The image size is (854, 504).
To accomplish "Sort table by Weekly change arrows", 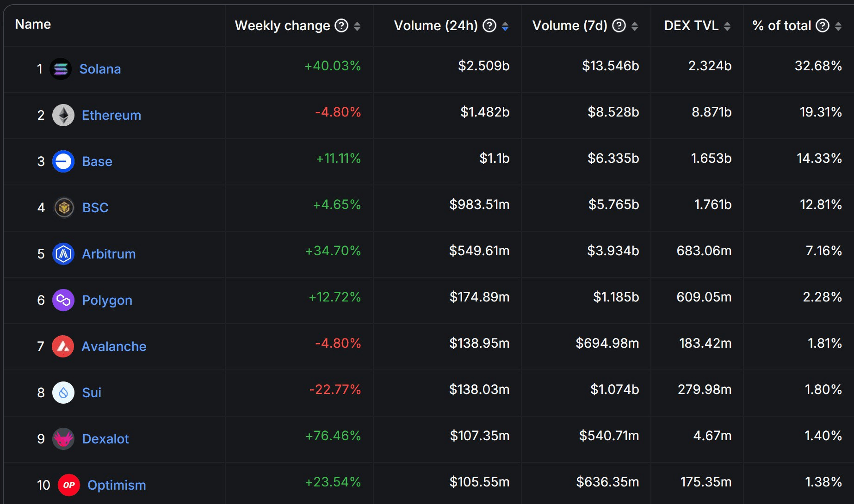I will [357, 26].
